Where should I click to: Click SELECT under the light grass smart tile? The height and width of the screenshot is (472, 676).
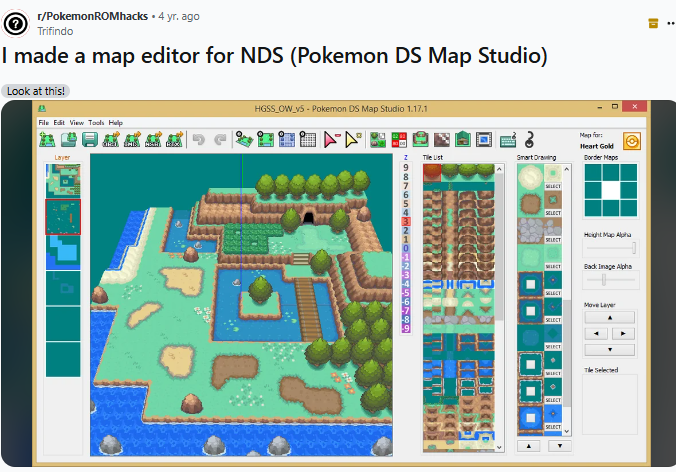point(553,267)
